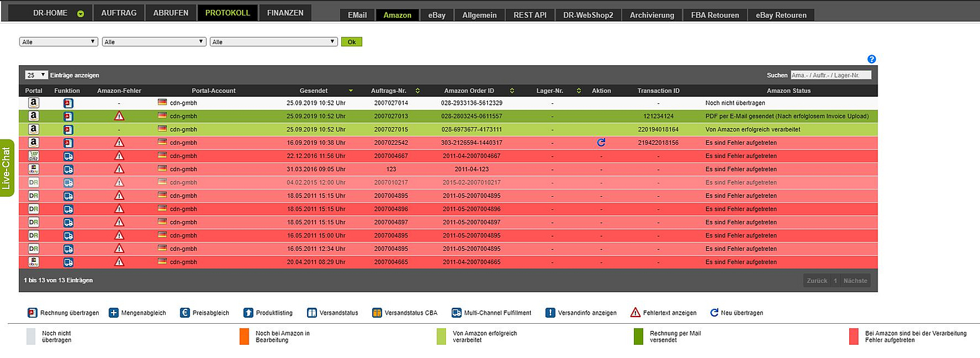The width and height of the screenshot is (980, 358).
Task: Open the middle Alle filter dropdown
Action: [x=154, y=41]
